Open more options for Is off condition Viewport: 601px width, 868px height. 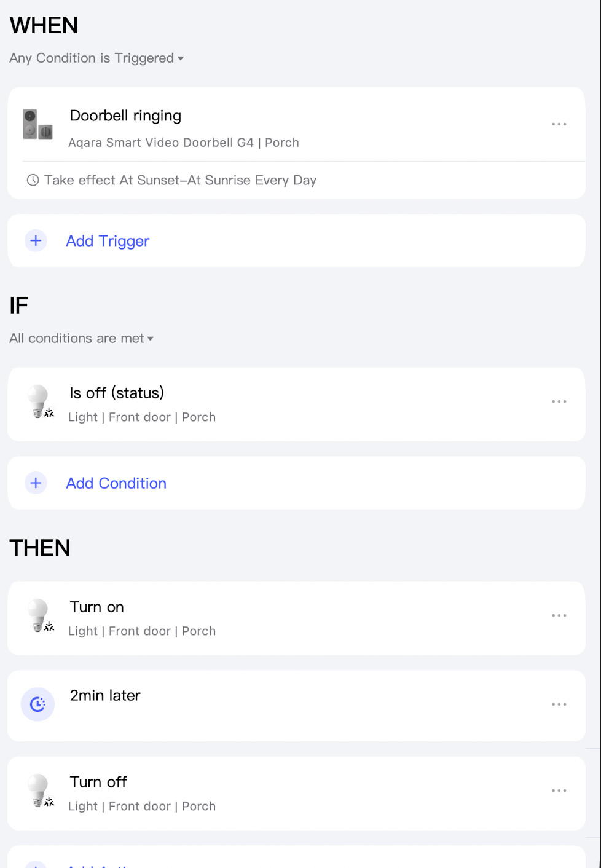[x=559, y=401]
